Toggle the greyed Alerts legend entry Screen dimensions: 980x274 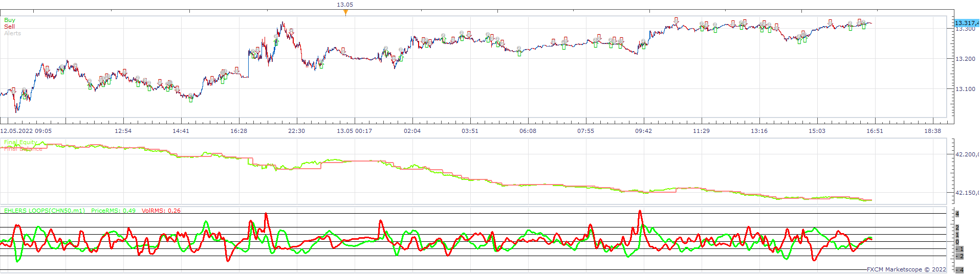(13, 33)
